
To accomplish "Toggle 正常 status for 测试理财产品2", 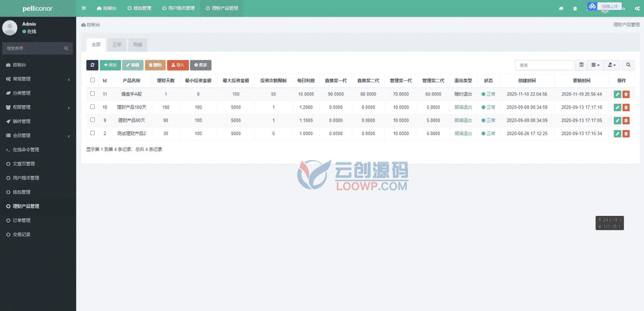I will 488,134.
